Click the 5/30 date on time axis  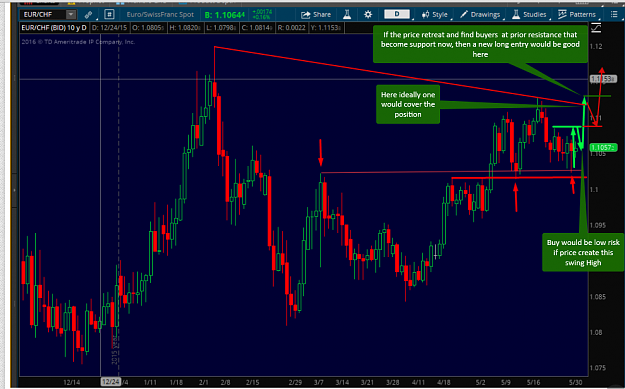tap(575, 382)
